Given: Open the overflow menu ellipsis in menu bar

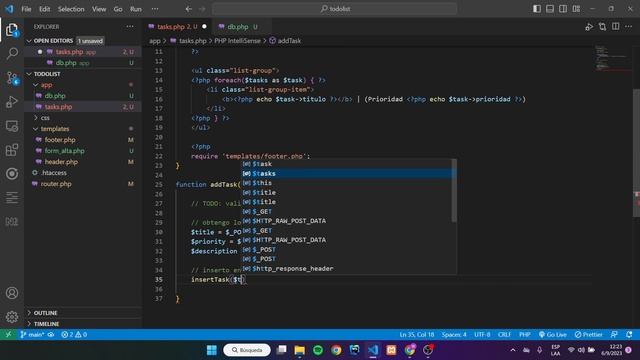Looking at the screenshot, I should (x=155, y=9).
